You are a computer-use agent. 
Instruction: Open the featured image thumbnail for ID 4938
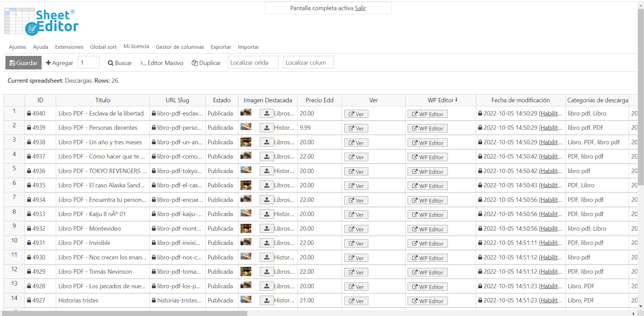click(246, 142)
